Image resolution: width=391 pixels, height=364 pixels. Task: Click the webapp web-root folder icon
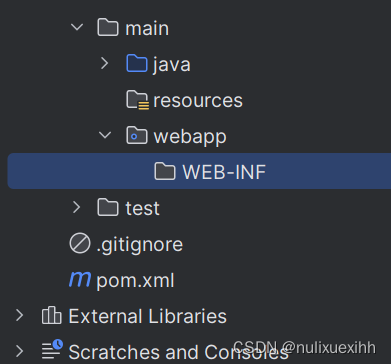tap(137, 136)
